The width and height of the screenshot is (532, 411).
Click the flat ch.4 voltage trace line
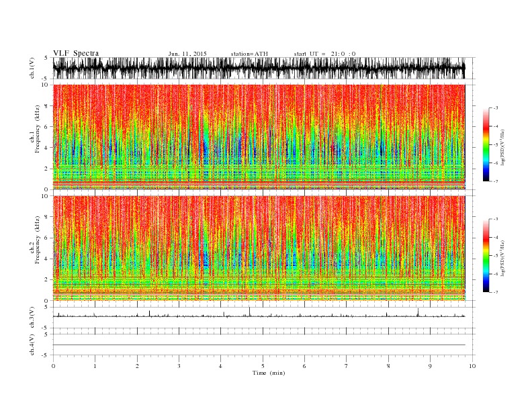259,345
